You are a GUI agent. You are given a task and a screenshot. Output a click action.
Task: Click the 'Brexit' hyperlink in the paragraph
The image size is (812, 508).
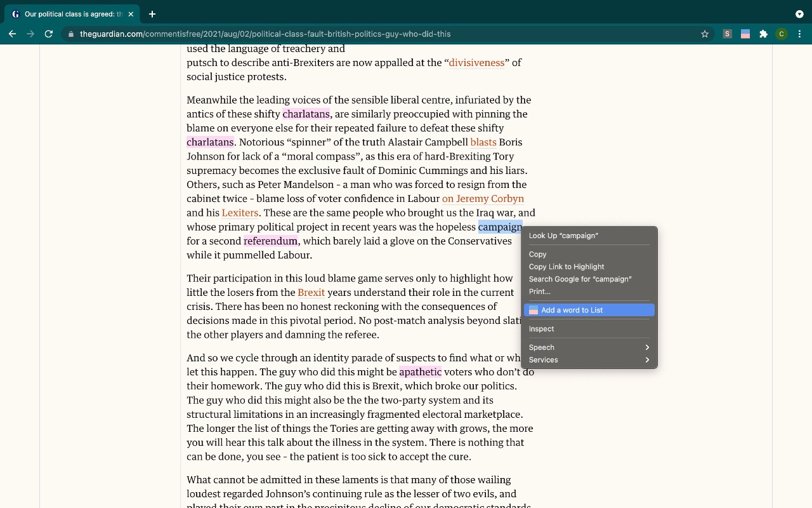point(311,292)
